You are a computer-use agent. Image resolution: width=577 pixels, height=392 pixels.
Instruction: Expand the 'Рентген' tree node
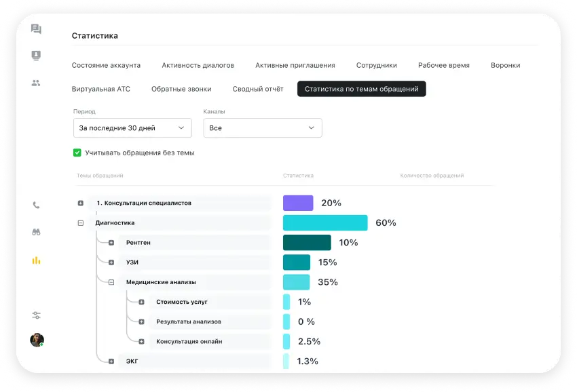click(111, 242)
